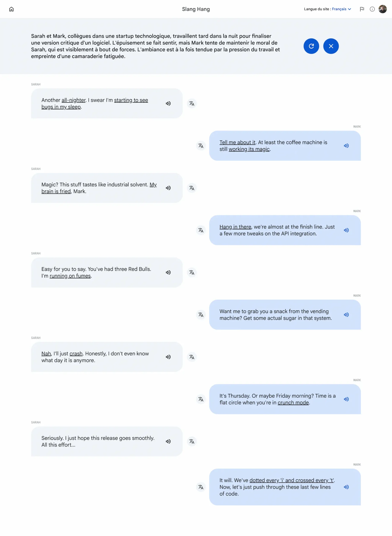Screen dimensions: 392x536
Task: Regenerate the scenario with the refresh button
Action: (311, 46)
